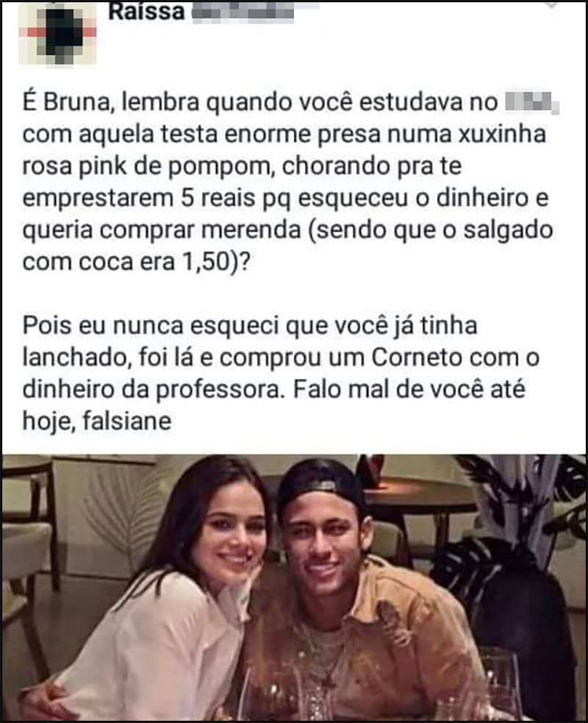This screenshot has width=588, height=723.
Task: Click the paragraph beginning "Pois eu nunca esqueci"
Action: [x=281, y=374]
